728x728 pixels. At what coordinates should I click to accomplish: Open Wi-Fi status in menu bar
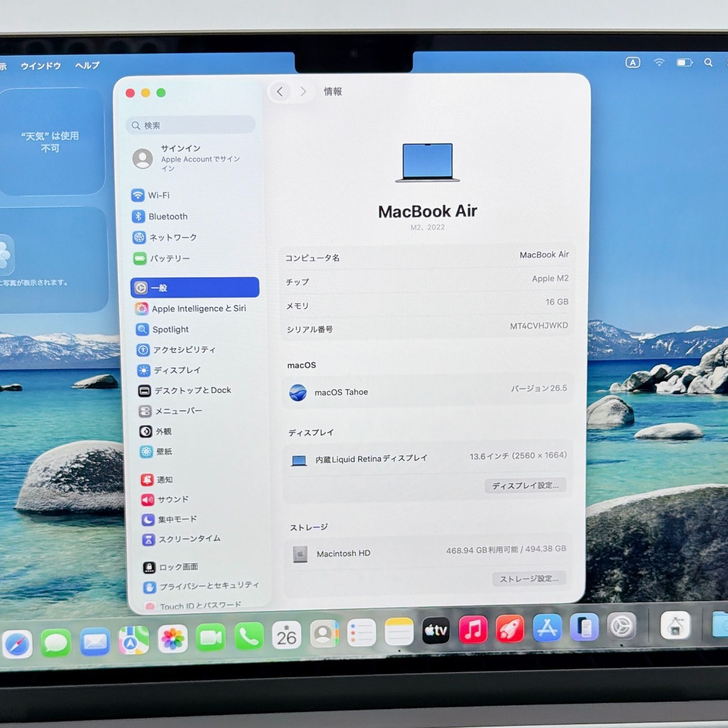click(659, 62)
